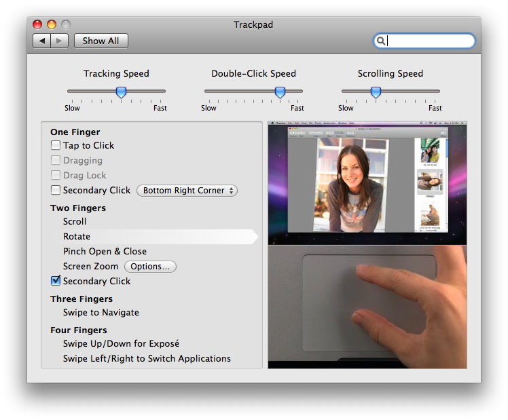Image resolution: width=508 pixels, height=420 pixels.
Task: Click the Tracking Speed slider handle
Action: 121,92
